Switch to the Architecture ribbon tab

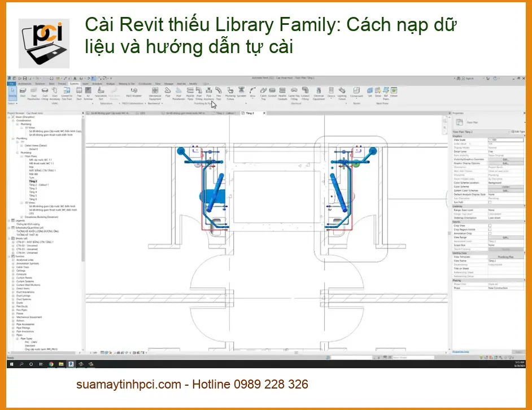click(25, 84)
